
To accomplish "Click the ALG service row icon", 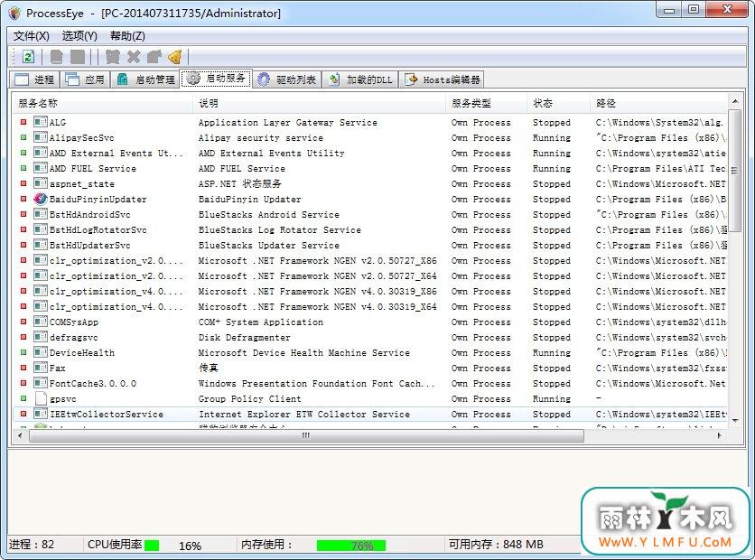I will coord(41,122).
